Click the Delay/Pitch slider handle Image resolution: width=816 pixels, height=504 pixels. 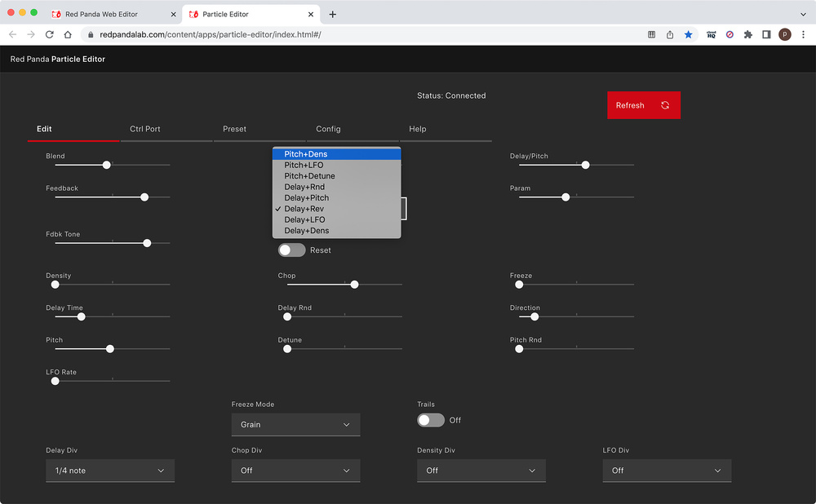[x=585, y=165]
